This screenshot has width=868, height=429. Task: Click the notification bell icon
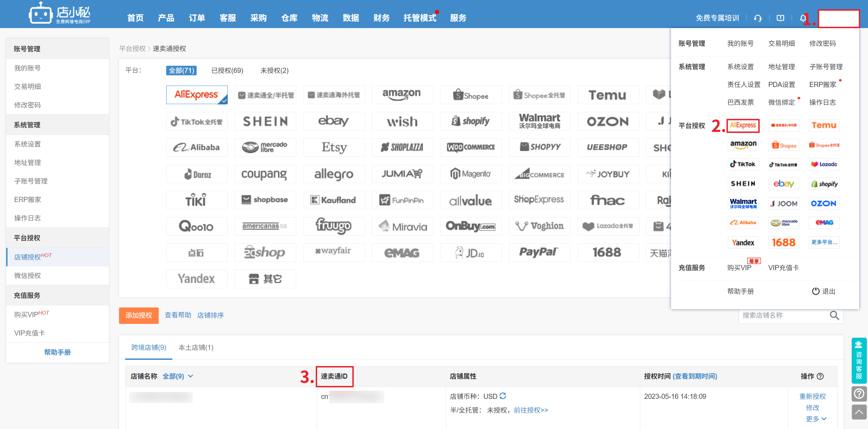tap(803, 18)
